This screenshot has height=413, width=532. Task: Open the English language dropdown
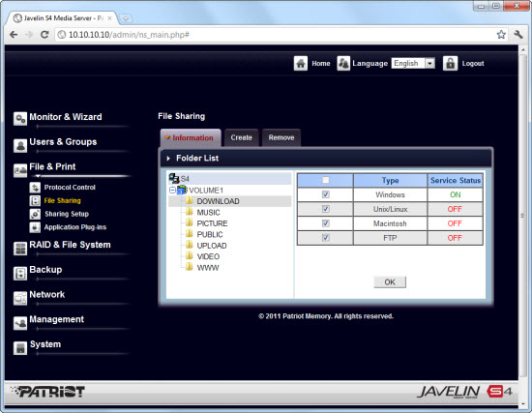tap(413, 64)
